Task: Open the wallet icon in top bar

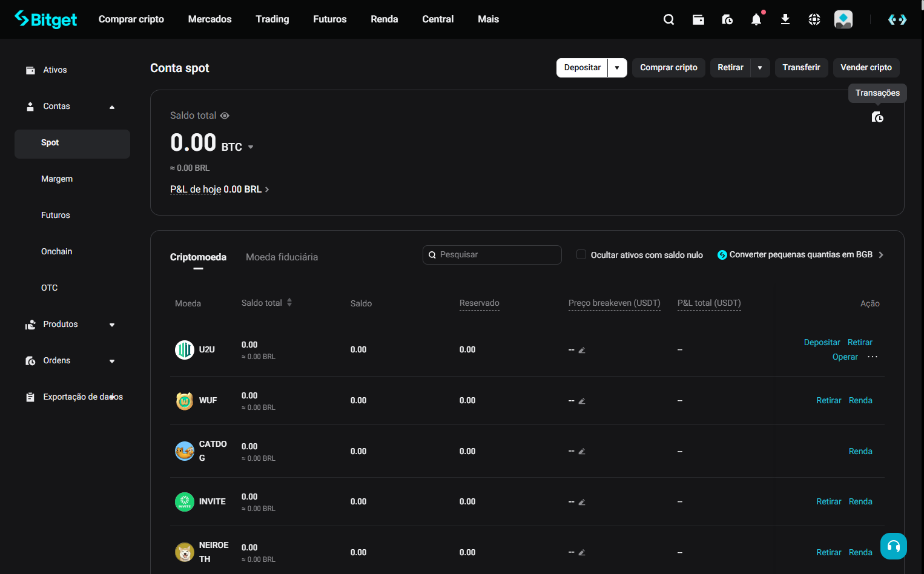Action: pos(698,19)
